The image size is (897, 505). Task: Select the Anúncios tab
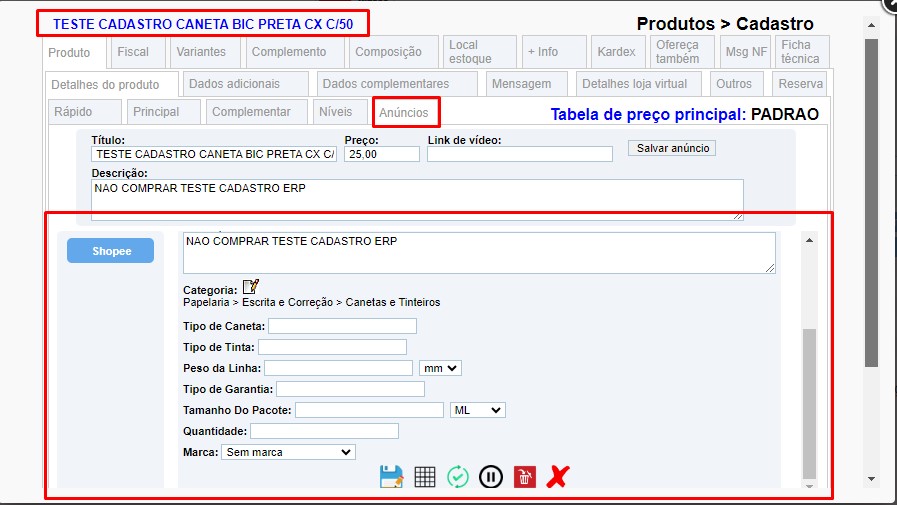(x=406, y=112)
